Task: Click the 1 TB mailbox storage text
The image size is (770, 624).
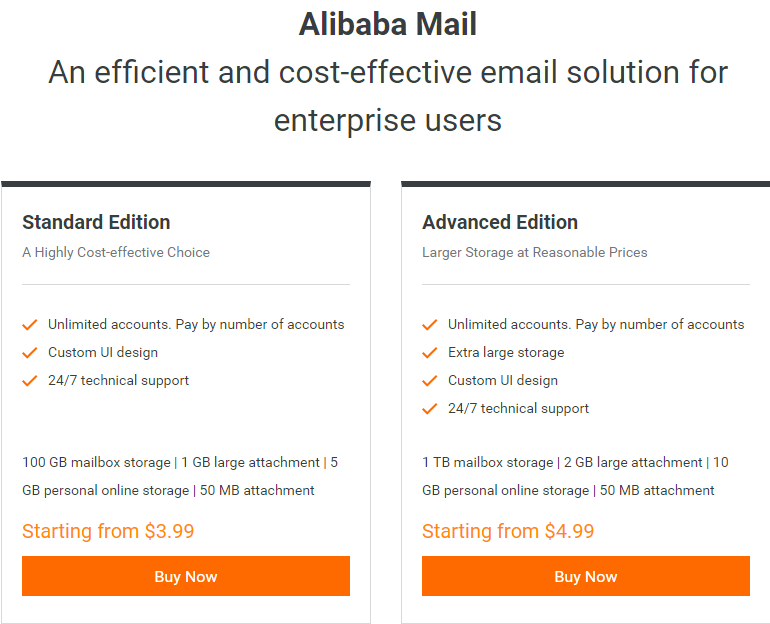Action: [488, 462]
